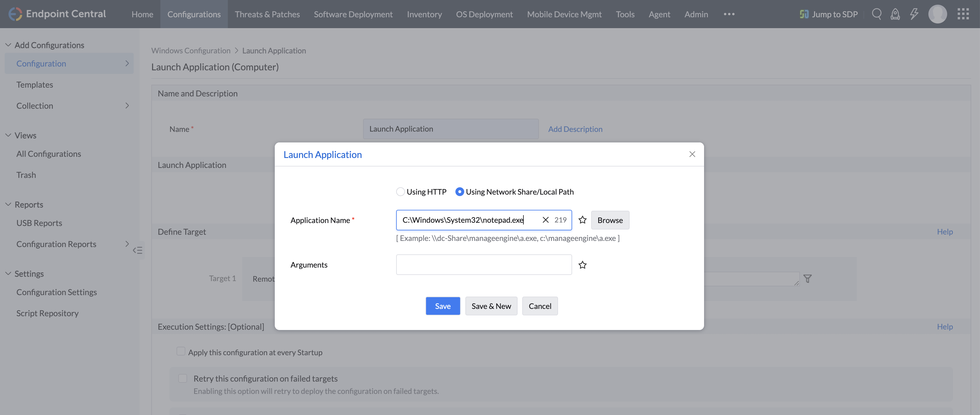
Task: Click the lightning bolt quick actions icon
Action: 914,14
